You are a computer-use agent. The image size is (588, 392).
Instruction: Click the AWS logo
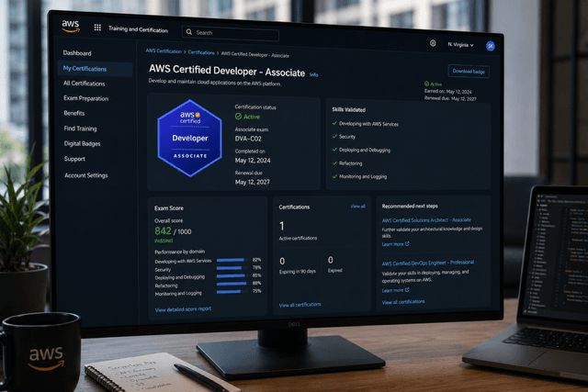pos(71,27)
